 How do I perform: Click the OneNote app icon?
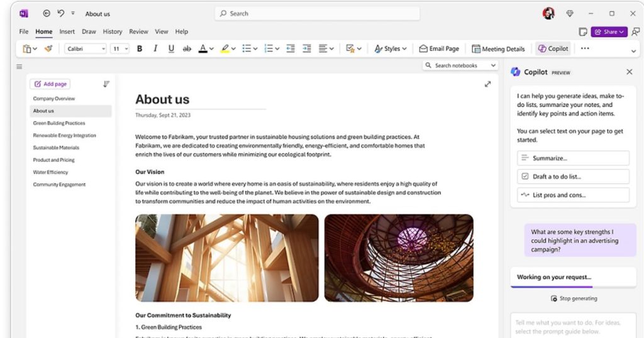tap(24, 14)
